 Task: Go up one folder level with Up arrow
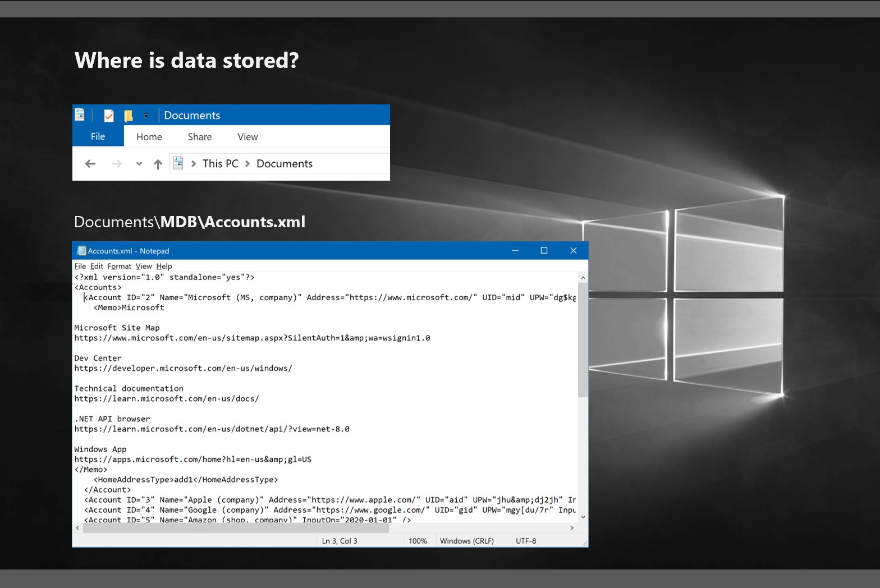pos(158,164)
